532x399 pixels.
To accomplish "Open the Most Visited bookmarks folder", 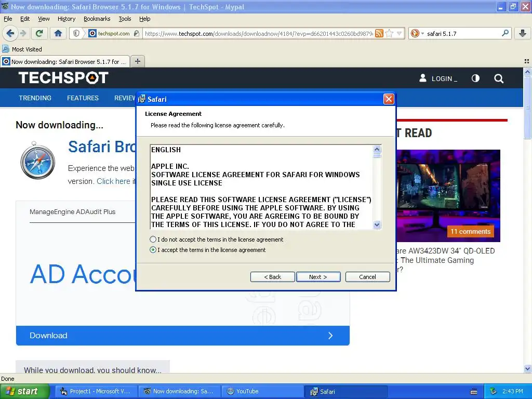I will (x=22, y=49).
